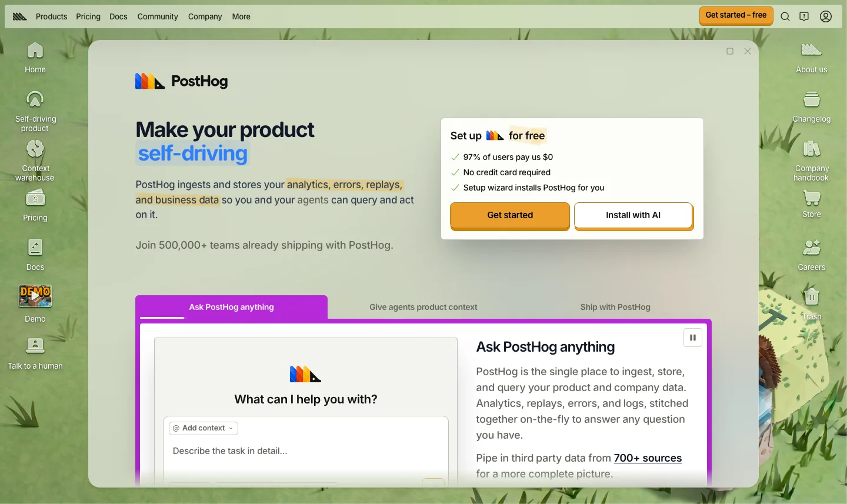The image size is (847, 504).
Task: Click the PostHog hedgehog logo in top bar
Action: (19, 16)
